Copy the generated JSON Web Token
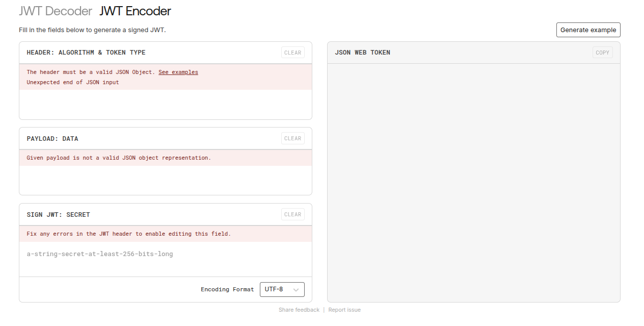The height and width of the screenshot is (326, 644). 602,53
